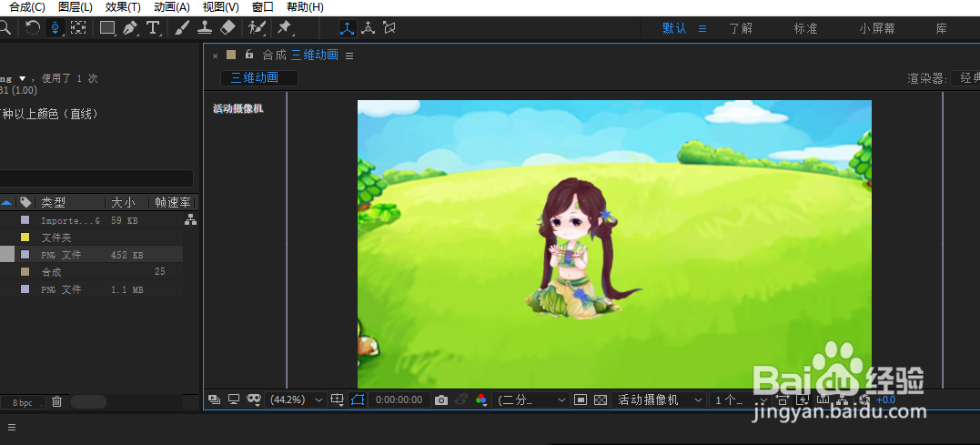This screenshot has height=445, width=980.
Task: Open the 帮助(H) menu
Action: [305, 7]
